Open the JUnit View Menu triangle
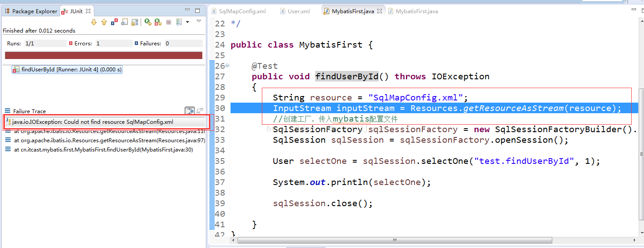This screenshot has height=248, width=644. pyautogui.click(x=198, y=21)
